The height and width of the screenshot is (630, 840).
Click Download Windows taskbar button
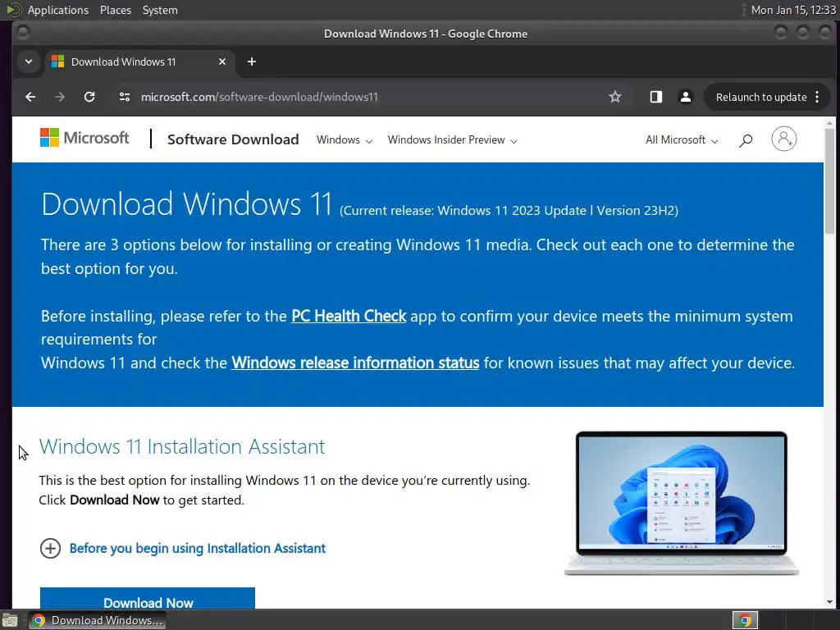click(x=97, y=620)
